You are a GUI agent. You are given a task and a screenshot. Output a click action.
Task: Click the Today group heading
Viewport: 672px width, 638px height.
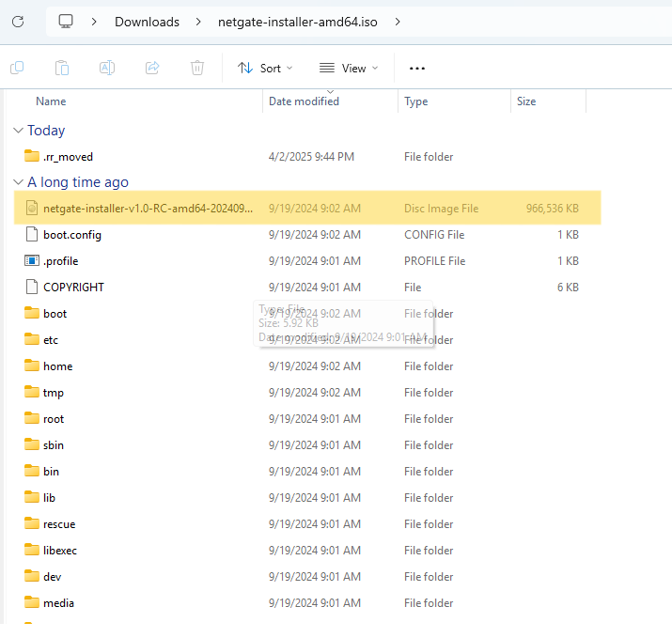[x=46, y=131]
